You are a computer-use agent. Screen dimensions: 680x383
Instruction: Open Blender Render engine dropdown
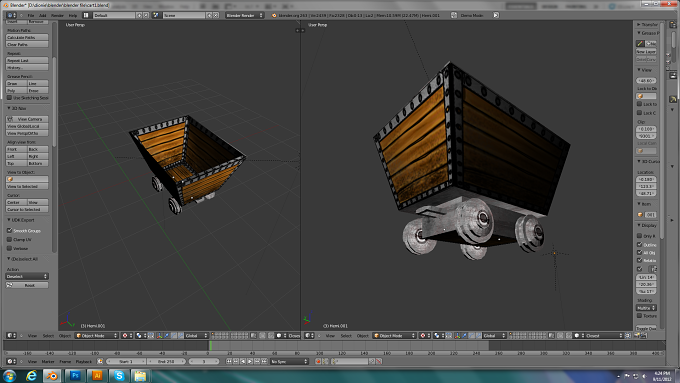click(x=245, y=15)
